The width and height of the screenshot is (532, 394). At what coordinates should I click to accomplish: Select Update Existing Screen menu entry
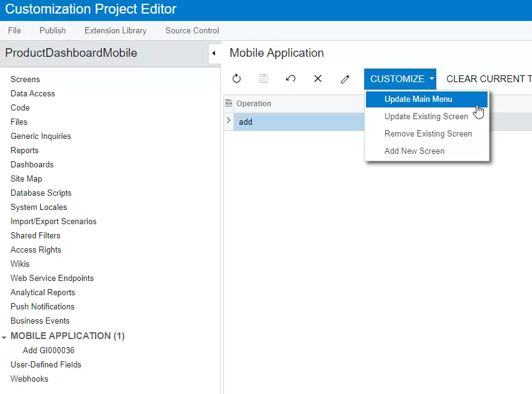[x=426, y=116]
